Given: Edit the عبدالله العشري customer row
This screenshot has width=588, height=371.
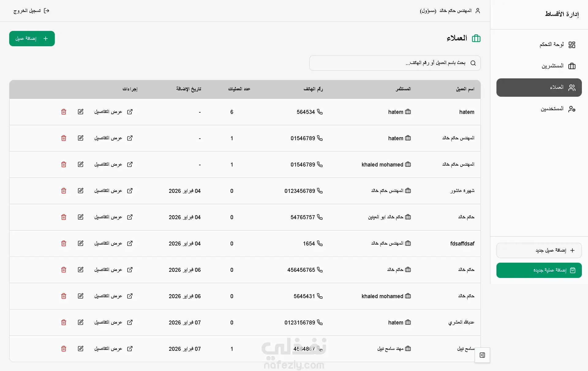Looking at the screenshot, I should [81, 322].
